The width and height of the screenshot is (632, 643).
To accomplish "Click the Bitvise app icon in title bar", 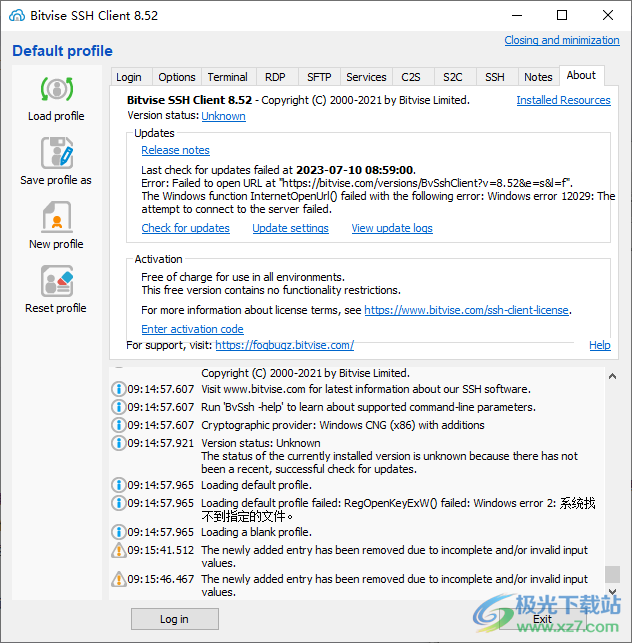I will [17, 16].
